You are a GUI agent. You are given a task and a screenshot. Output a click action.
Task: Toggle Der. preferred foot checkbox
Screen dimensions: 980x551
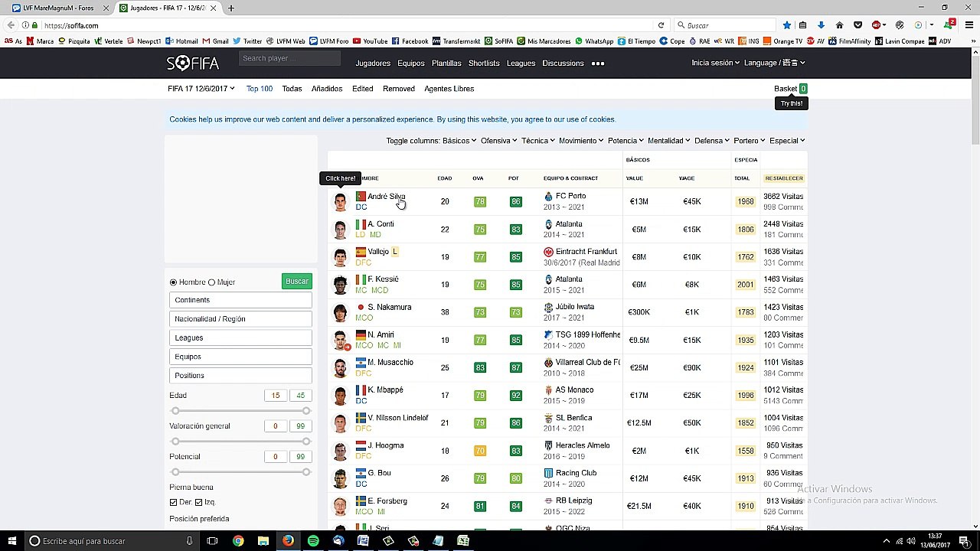tap(174, 502)
